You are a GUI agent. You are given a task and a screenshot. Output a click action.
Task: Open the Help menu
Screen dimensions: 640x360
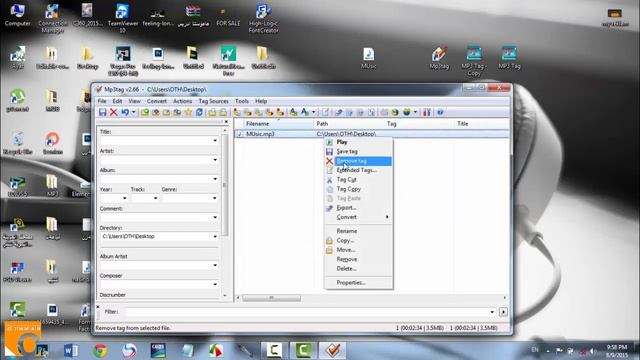[x=261, y=101]
